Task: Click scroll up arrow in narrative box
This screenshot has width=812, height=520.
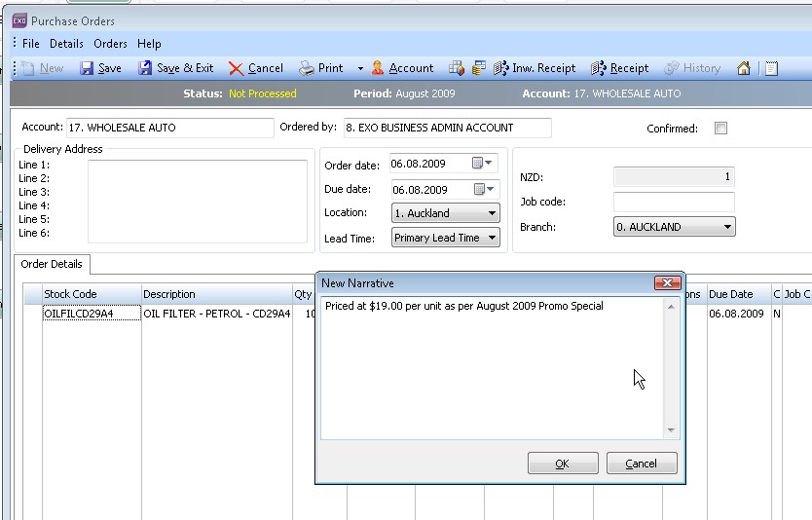Action: pyautogui.click(x=671, y=307)
